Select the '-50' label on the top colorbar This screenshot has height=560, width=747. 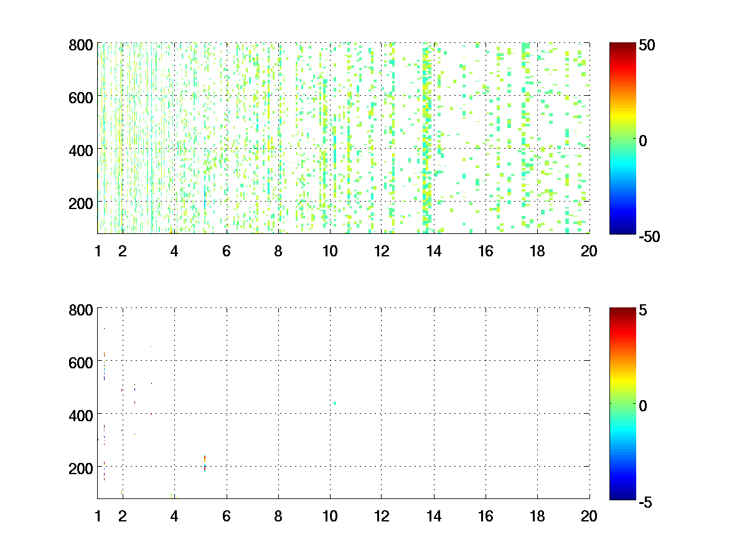pos(649,236)
